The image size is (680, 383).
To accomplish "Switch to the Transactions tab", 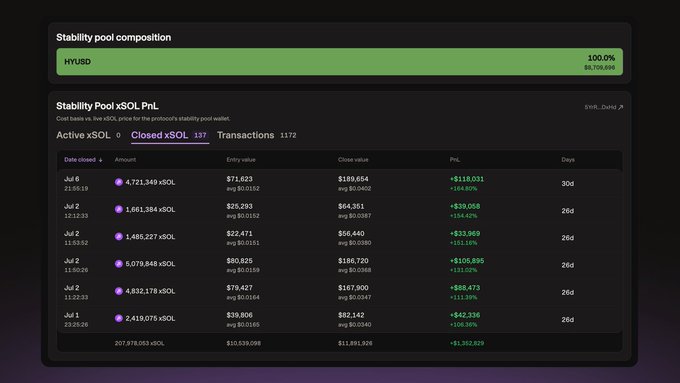I will (256, 135).
